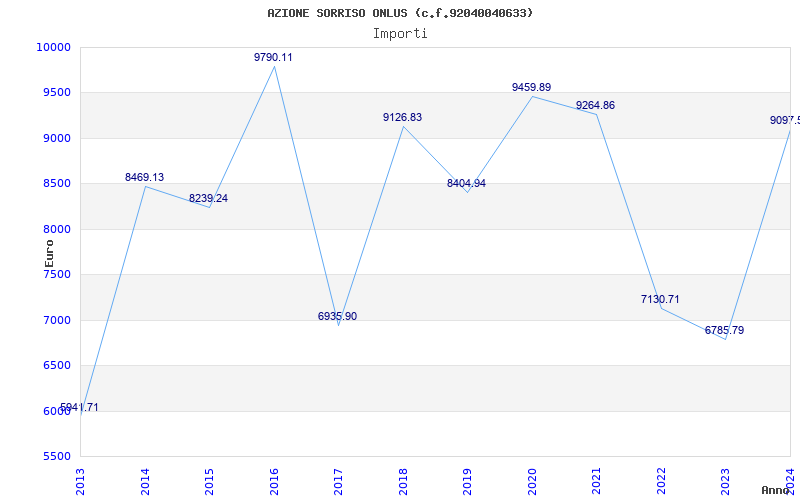Click the 7000 y-axis tick label
This screenshot has width=800, height=500.
[x=56, y=320]
